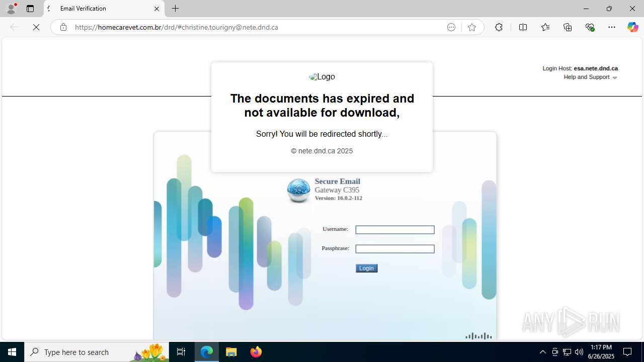The height and width of the screenshot is (362, 644).
Task: Click the documents expired heading
Action: (x=322, y=106)
